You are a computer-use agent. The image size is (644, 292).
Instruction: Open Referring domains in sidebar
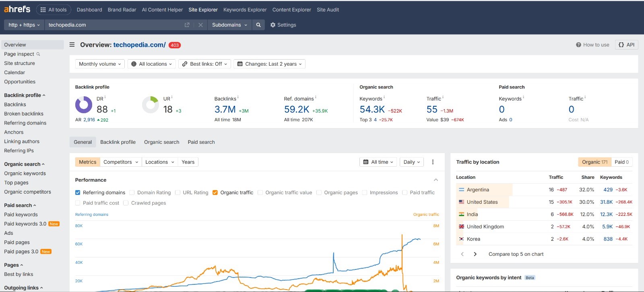(x=25, y=123)
